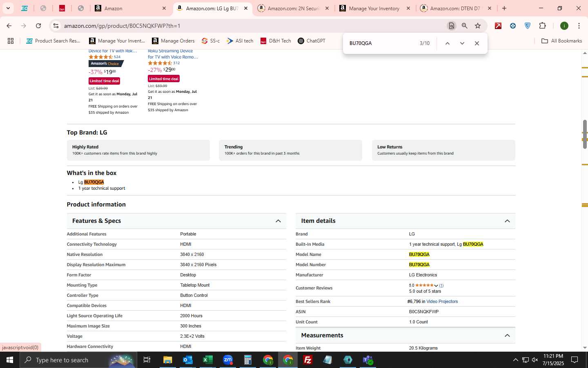
Task: Switch to the Amazon tab
Action: click(131, 8)
